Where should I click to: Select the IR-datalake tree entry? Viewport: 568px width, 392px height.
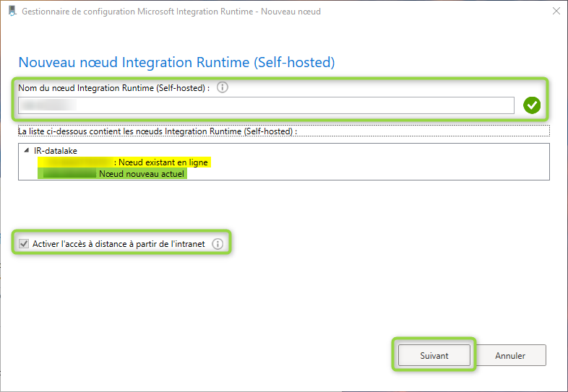click(56, 151)
